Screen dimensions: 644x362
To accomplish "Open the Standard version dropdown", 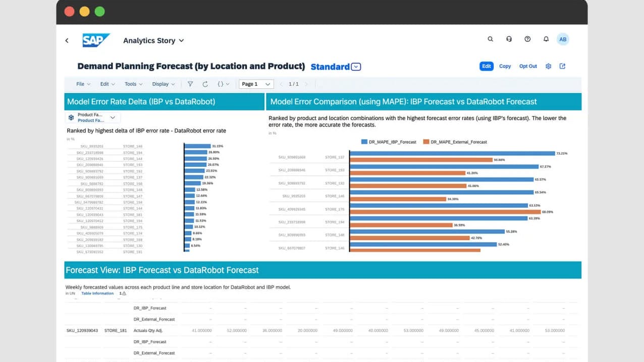I will (355, 67).
